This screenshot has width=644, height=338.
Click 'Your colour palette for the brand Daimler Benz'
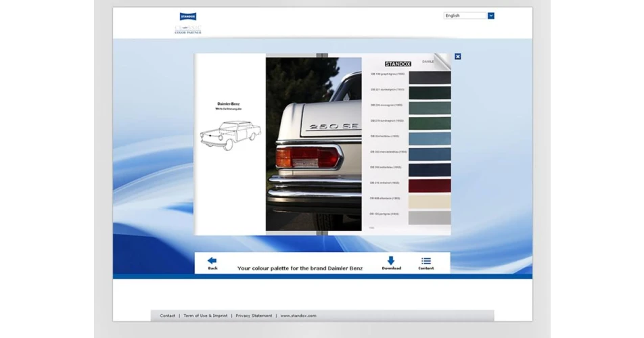pos(300,268)
